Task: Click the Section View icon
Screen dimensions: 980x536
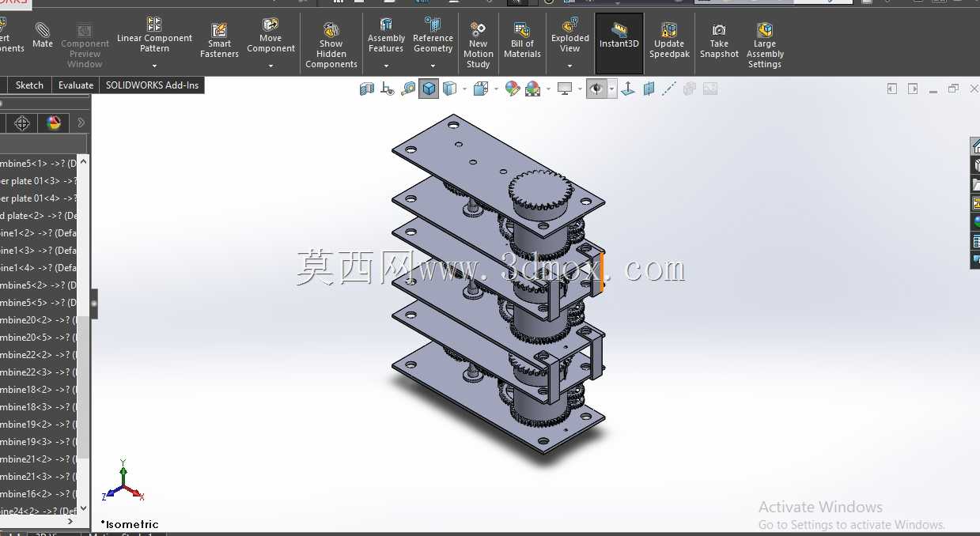Action: 367,89
